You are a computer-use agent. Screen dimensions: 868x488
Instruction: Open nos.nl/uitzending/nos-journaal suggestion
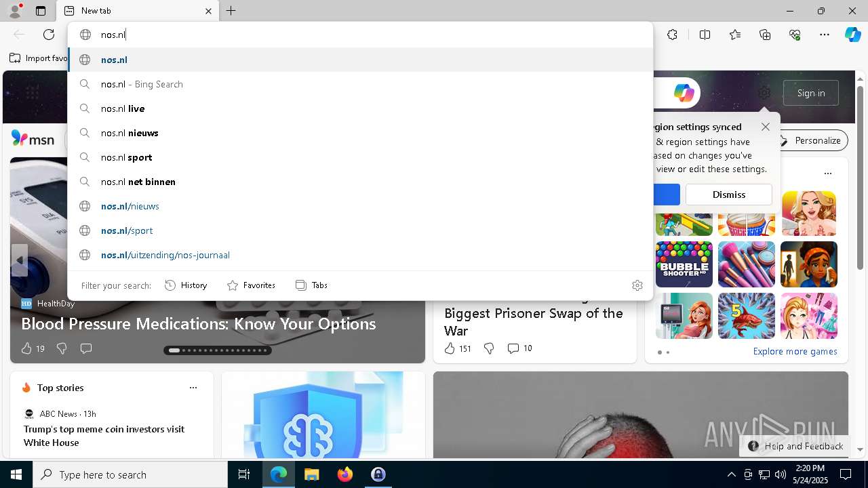360,255
